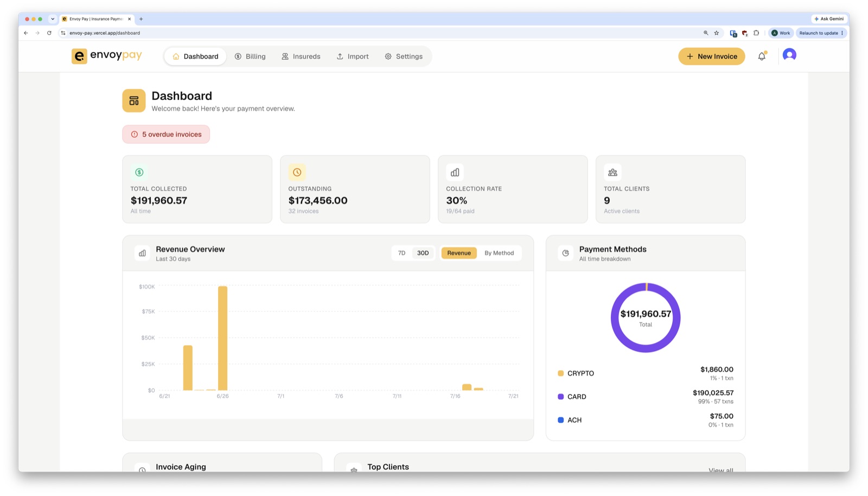Select the Revenue chart view
The image size is (868, 496).
459,253
